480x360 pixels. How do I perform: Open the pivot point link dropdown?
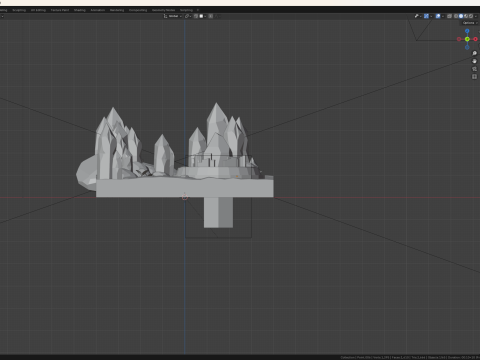click(188, 16)
